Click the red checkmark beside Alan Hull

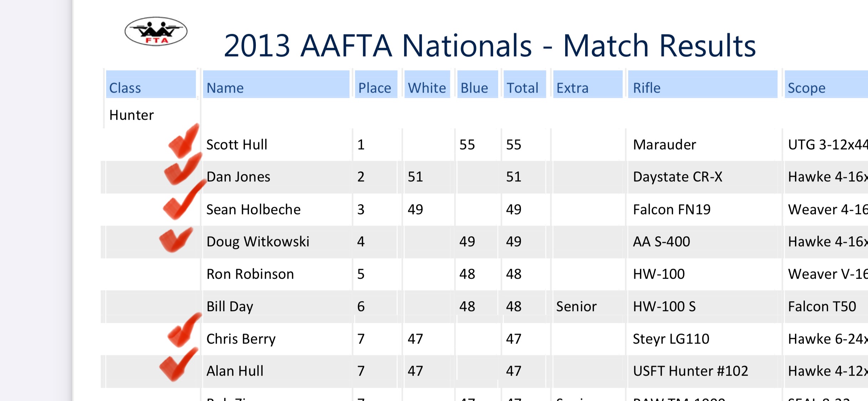tap(179, 364)
